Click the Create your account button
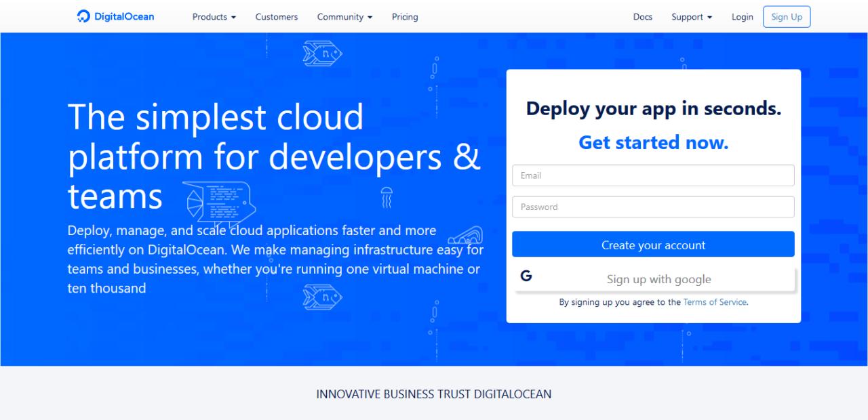 click(x=653, y=245)
